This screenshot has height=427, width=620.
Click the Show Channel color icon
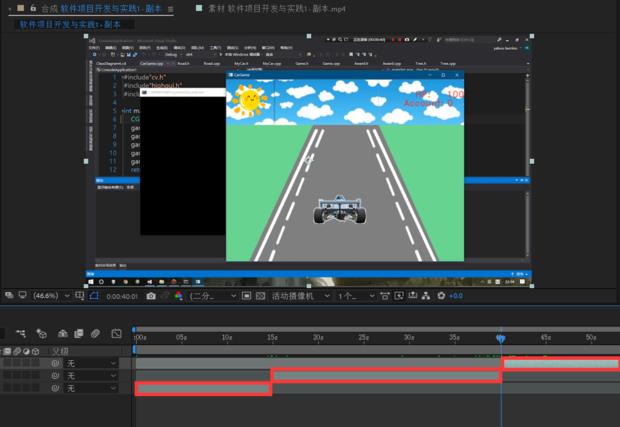pos(178,296)
